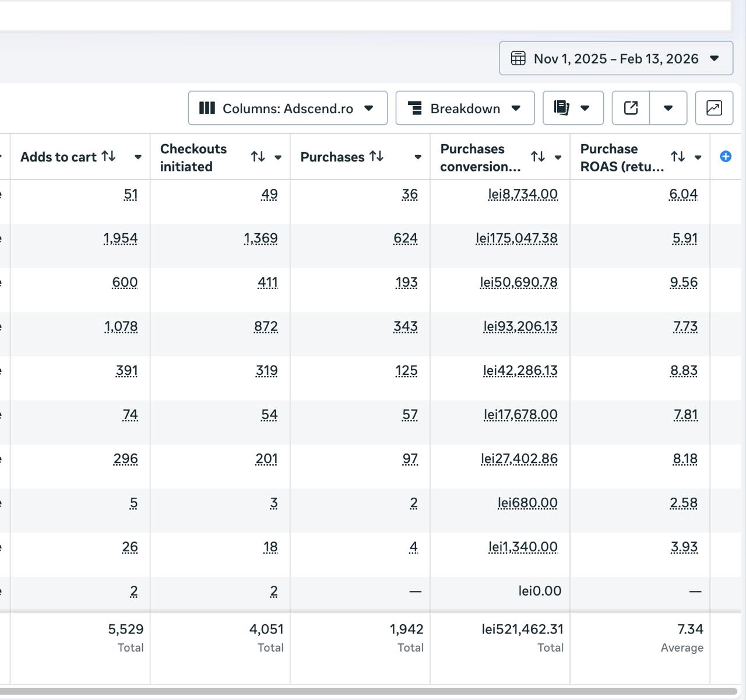Sort by Purchases conversion value arrows

[x=537, y=156]
